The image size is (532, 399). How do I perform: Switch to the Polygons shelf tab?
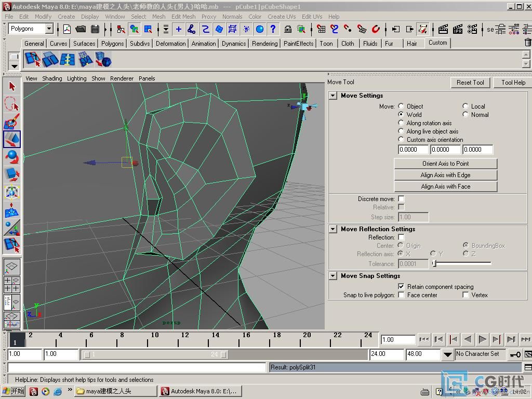112,44
